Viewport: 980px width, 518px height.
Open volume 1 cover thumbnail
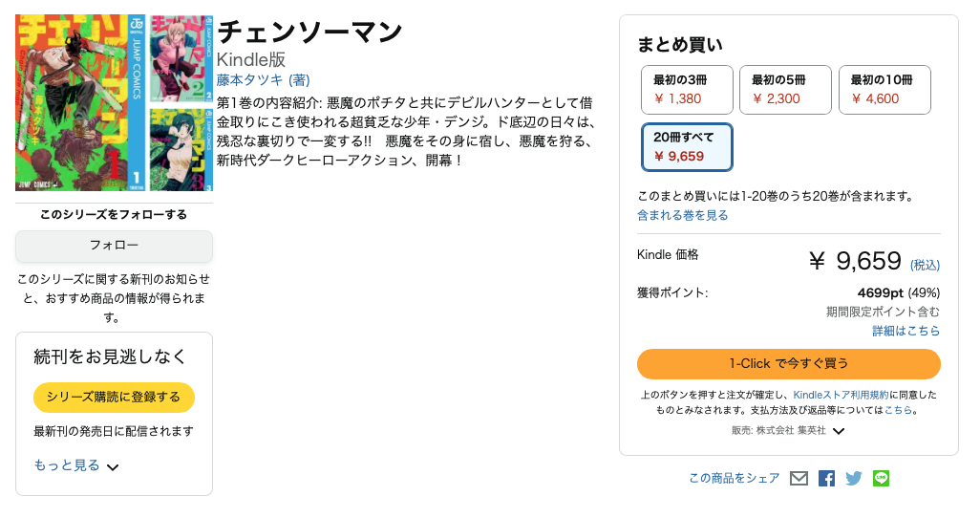tap(81, 102)
